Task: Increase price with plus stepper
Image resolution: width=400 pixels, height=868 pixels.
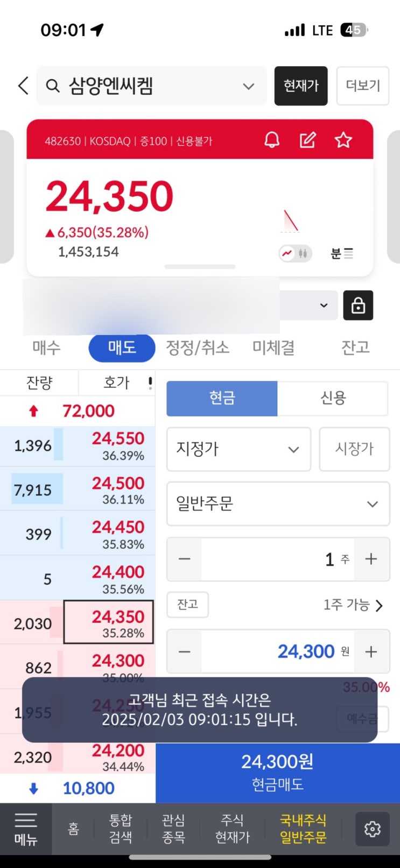Action: pos(371,652)
